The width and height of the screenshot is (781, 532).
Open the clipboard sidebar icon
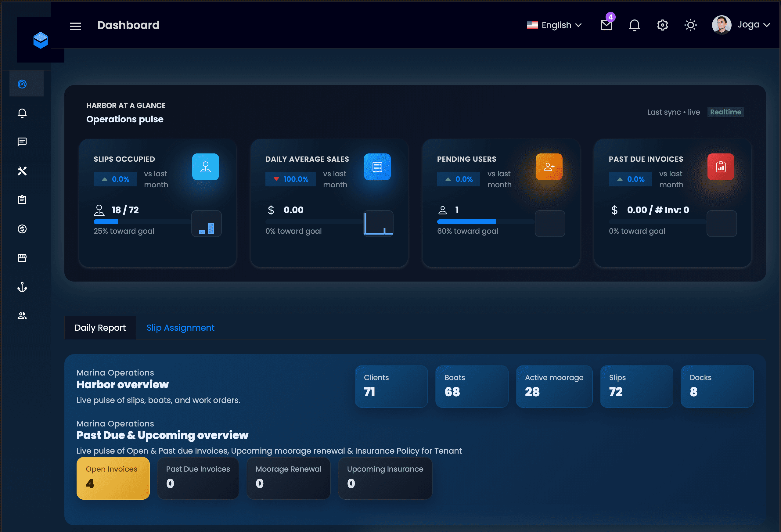point(22,199)
